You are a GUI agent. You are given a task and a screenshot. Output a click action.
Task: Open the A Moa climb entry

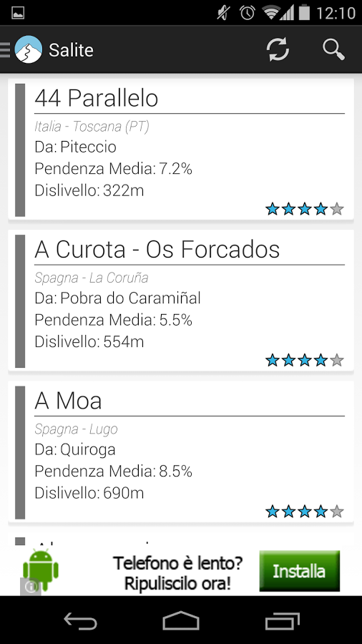(x=181, y=452)
